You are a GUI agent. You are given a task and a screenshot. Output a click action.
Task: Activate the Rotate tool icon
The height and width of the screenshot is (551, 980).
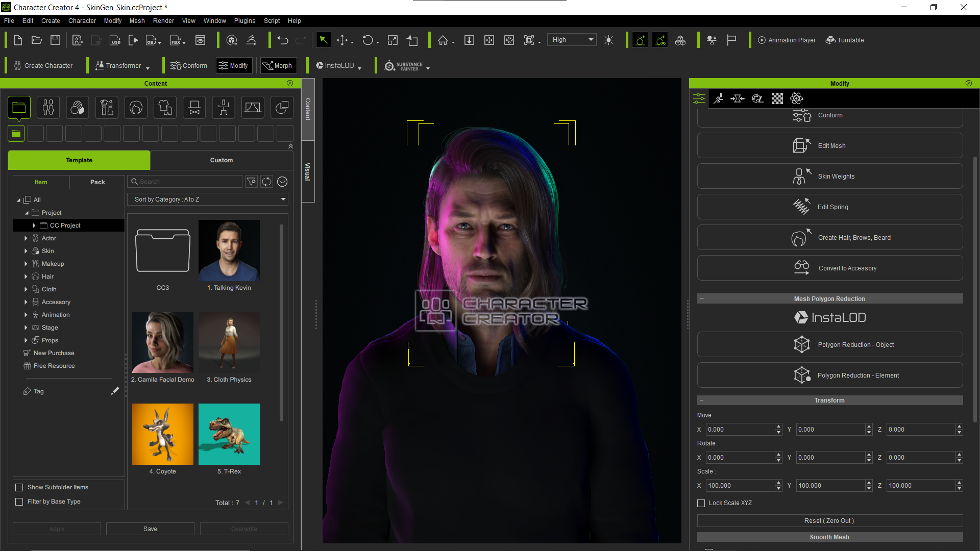(x=368, y=40)
